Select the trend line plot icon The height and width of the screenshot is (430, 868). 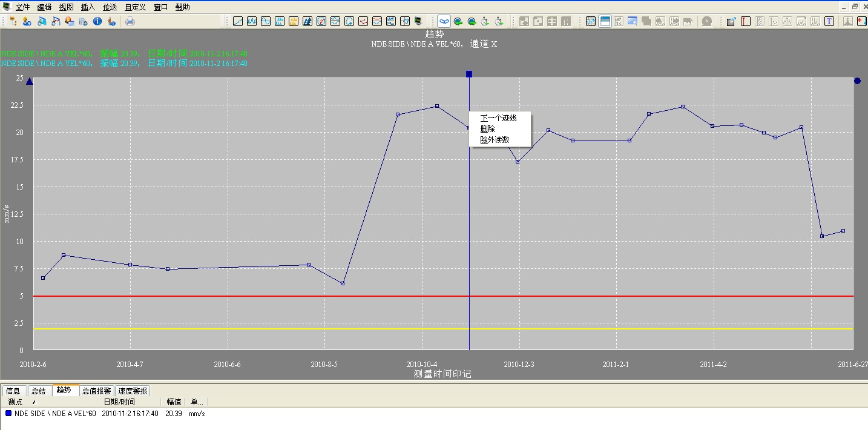238,21
